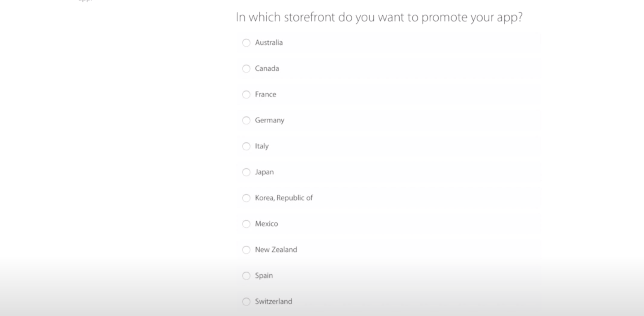
Task: Click the Australia option label text
Action: tap(269, 43)
